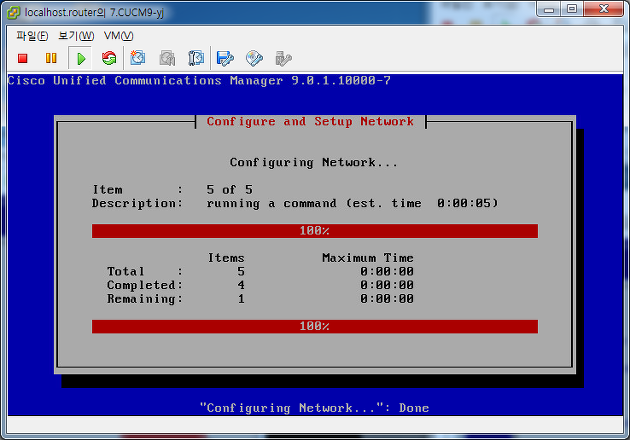Click the 'Maximum Time' column header
Image resolution: width=630 pixels, height=440 pixels.
368,258
